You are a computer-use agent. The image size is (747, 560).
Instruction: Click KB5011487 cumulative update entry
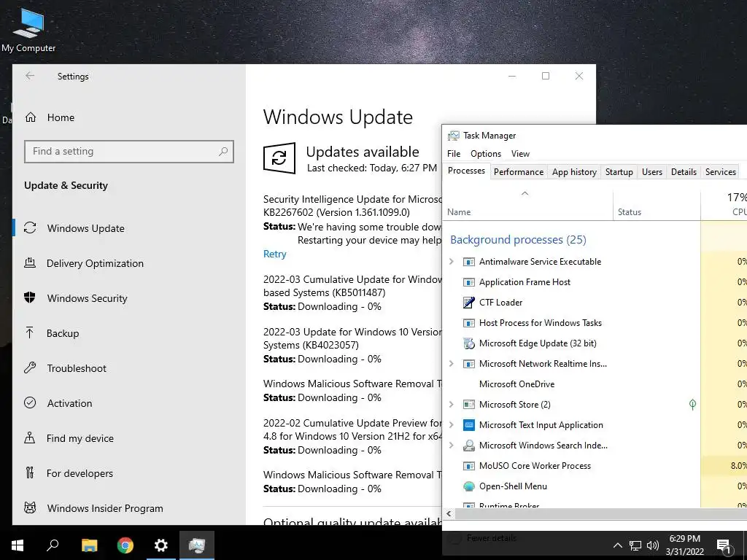[352, 292]
